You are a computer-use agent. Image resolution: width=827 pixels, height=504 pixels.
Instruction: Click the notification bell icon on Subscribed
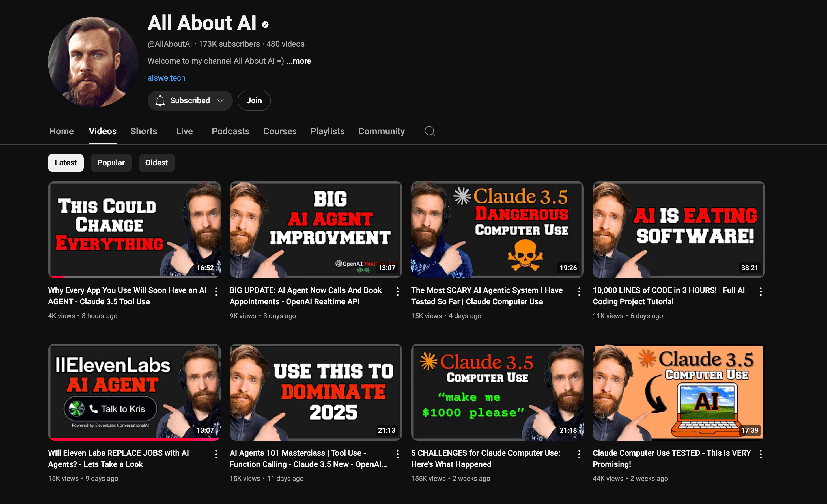coord(160,101)
